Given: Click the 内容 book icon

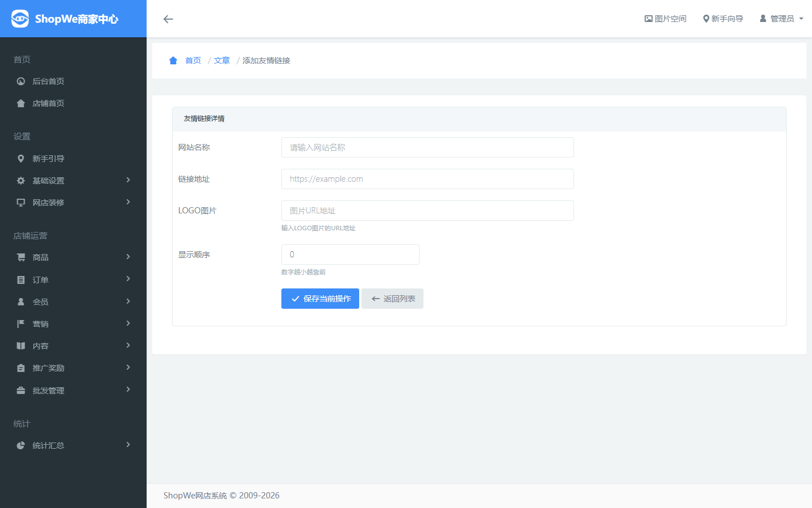Looking at the screenshot, I should [x=21, y=346].
